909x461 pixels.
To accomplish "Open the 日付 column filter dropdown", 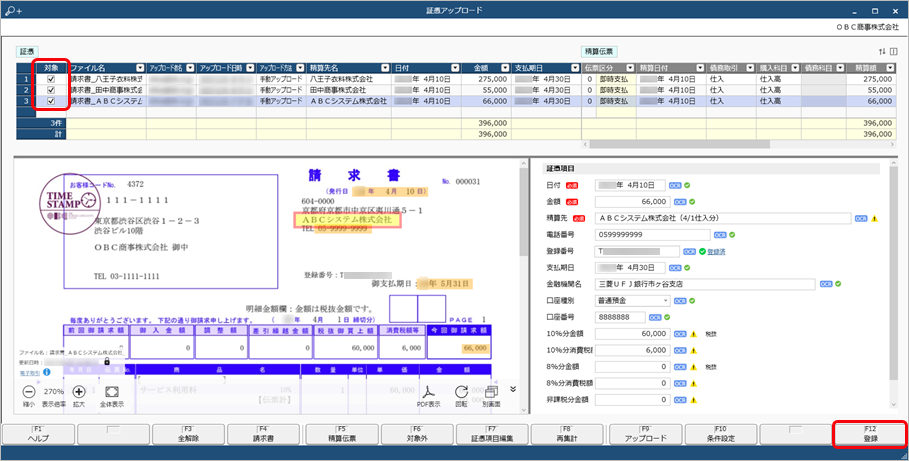I will click(455, 68).
